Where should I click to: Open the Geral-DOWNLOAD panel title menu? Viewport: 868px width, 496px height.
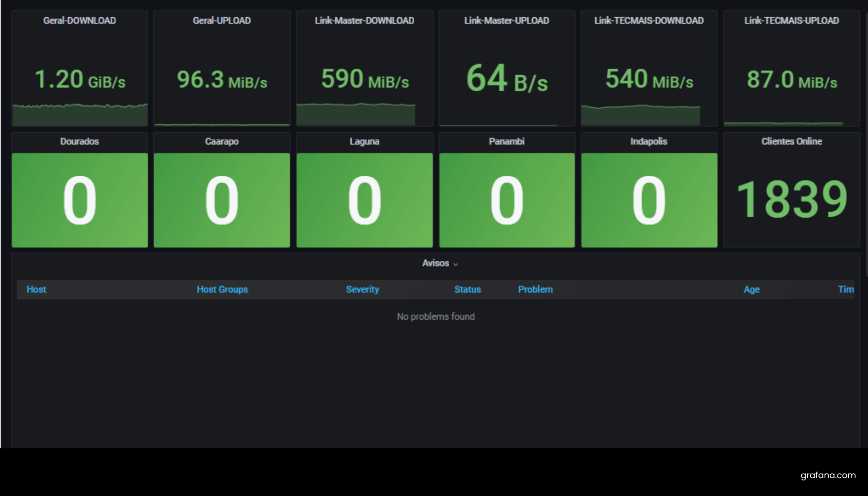point(79,20)
